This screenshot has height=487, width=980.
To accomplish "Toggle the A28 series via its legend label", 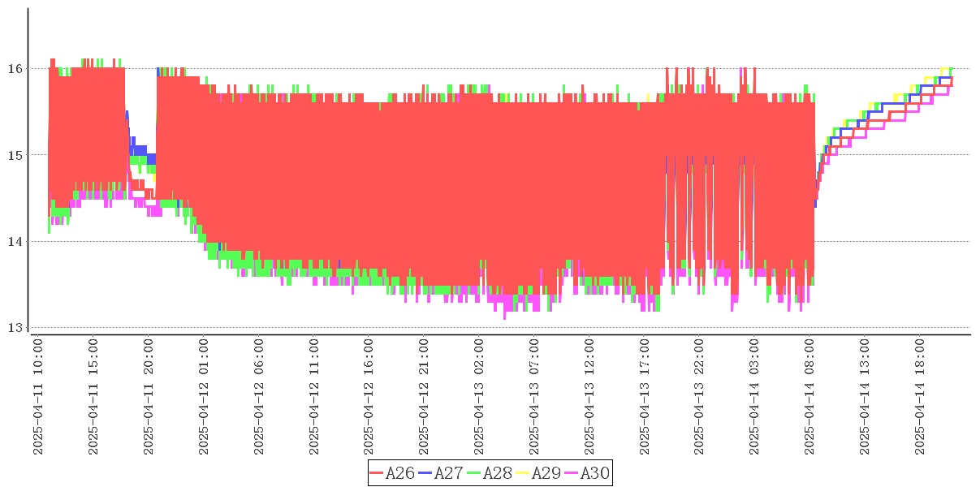I will (x=498, y=473).
